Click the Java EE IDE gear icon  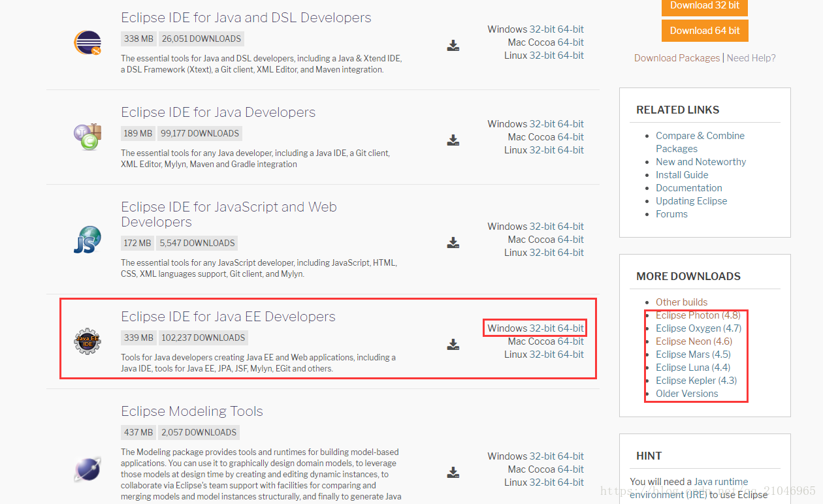pyautogui.click(x=88, y=341)
